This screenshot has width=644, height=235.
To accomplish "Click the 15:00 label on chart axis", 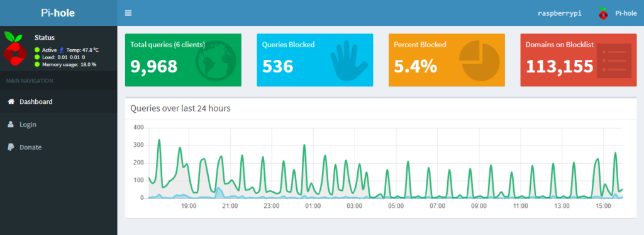I will (x=603, y=206).
